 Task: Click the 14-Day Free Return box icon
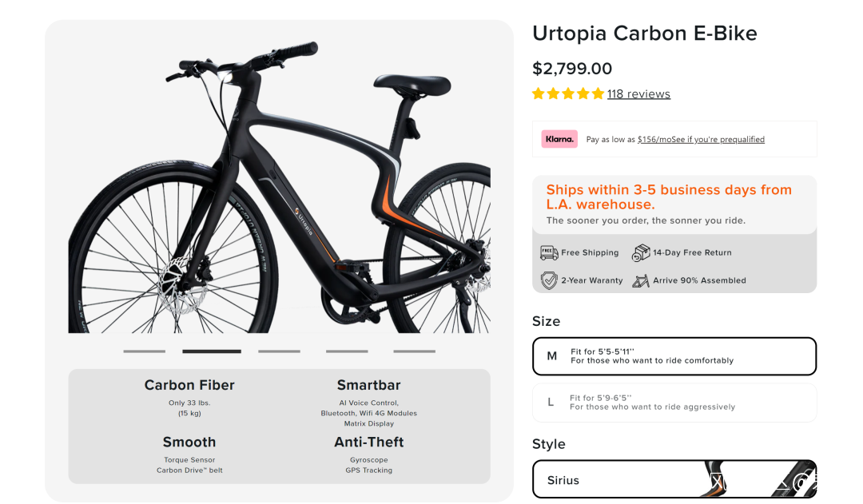(641, 252)
